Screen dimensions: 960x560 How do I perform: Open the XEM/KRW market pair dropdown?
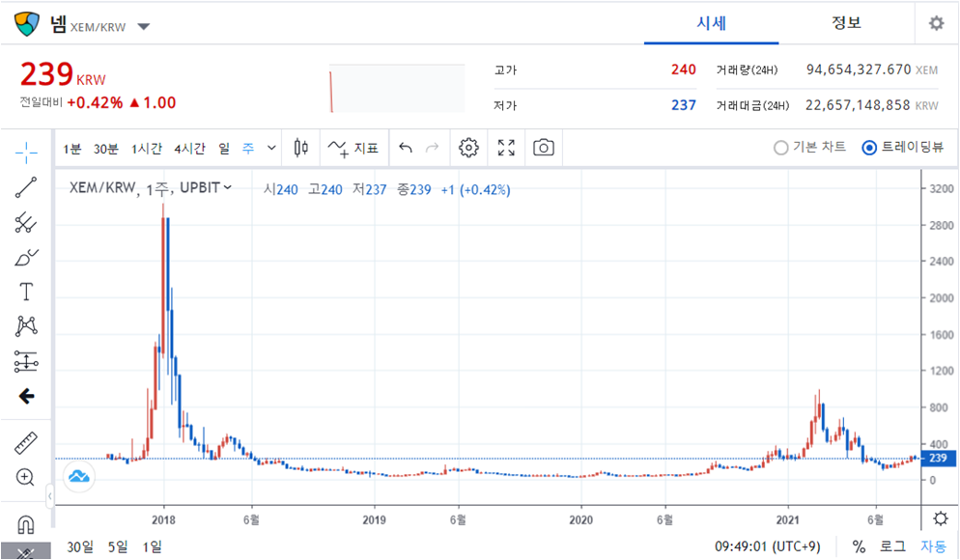144,26
